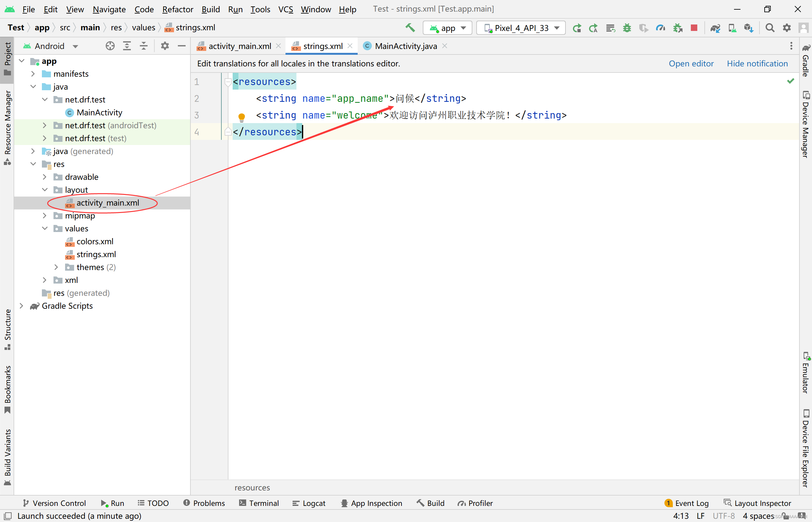Screen dimensions: 812x522
Task: Open the Logcat tool window
Action: coord(309,503)
